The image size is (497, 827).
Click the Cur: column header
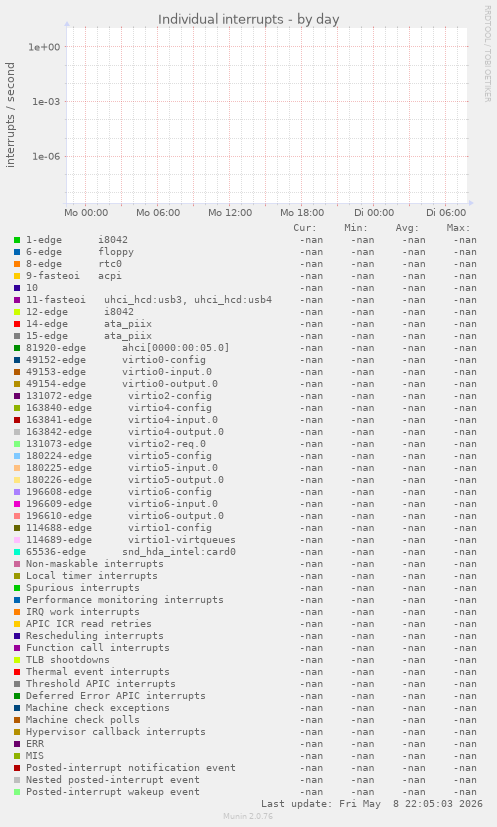305,228
